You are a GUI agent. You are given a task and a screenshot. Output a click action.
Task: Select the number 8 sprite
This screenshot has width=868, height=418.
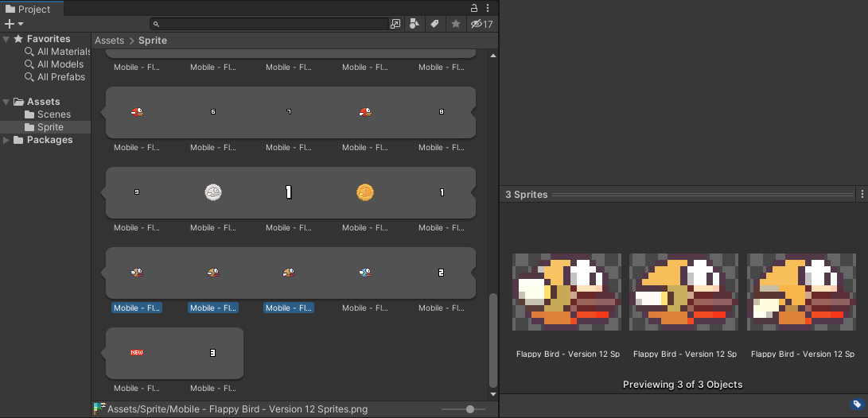[x=442, y=112]
